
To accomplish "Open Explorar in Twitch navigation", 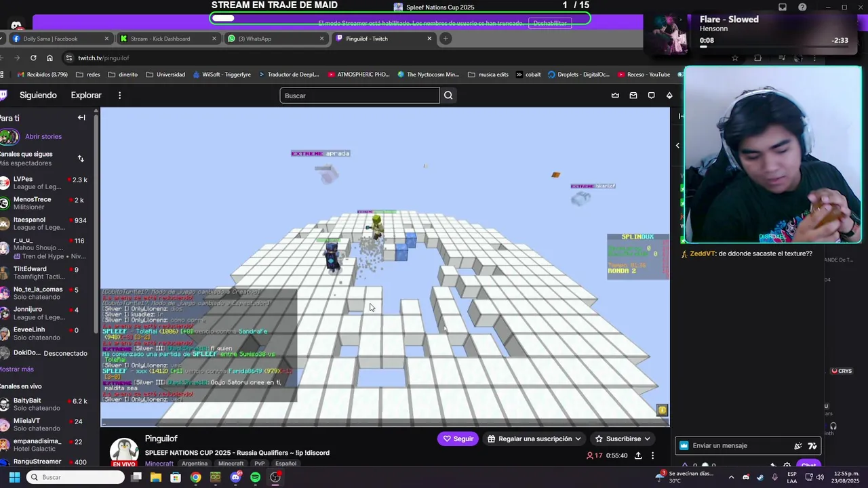I will point(86,96).
